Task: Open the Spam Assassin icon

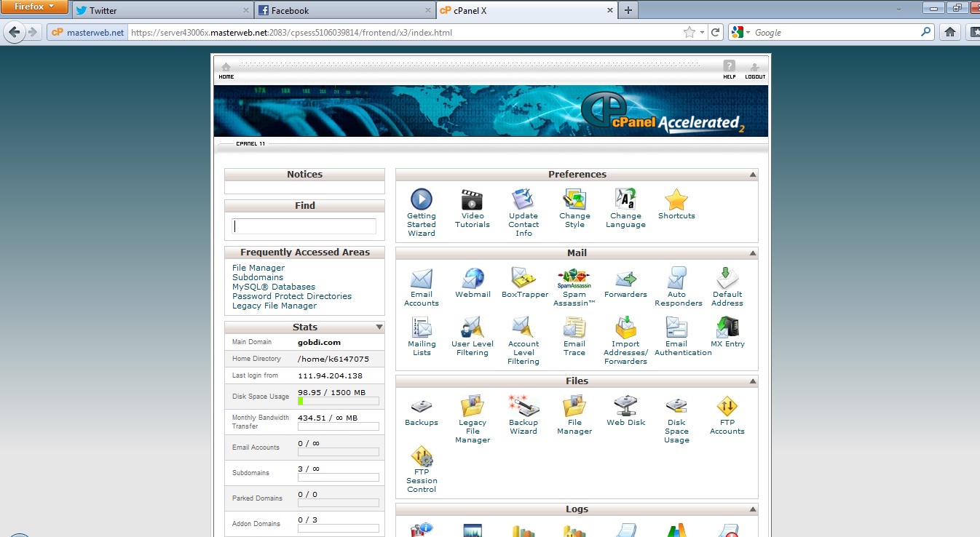Action: point(574,279)
